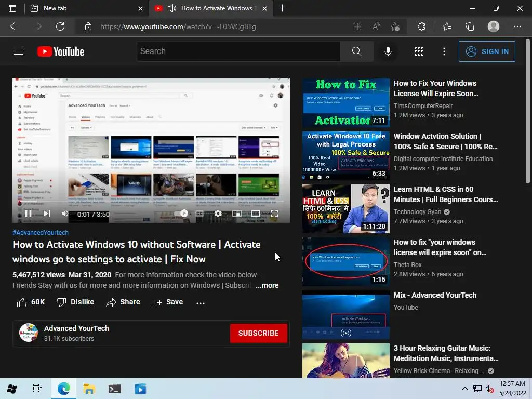Open Mix - Advanced YourTech playlist
The width and height of the screenshot is (532, 399).
(x=435, y=295)
